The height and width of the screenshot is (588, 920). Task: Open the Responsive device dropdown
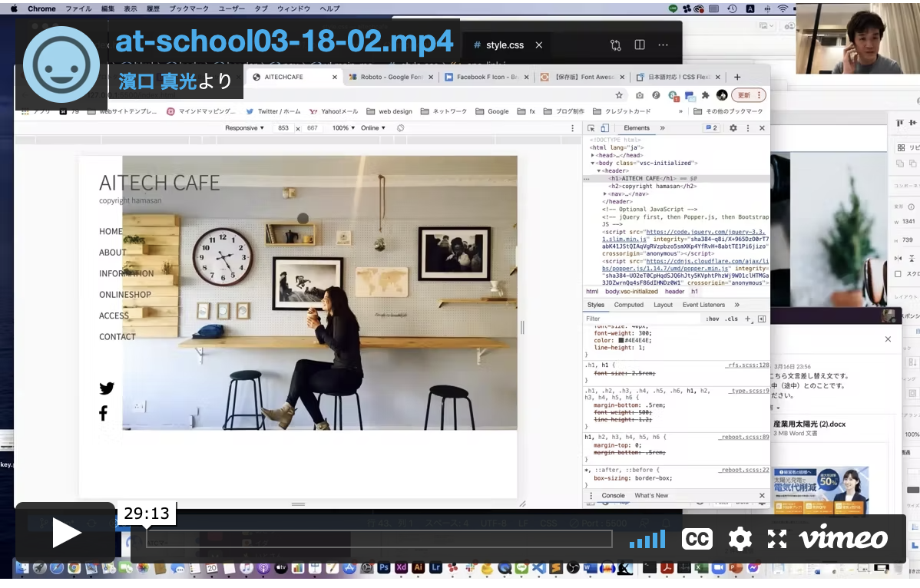coord(245,127)
